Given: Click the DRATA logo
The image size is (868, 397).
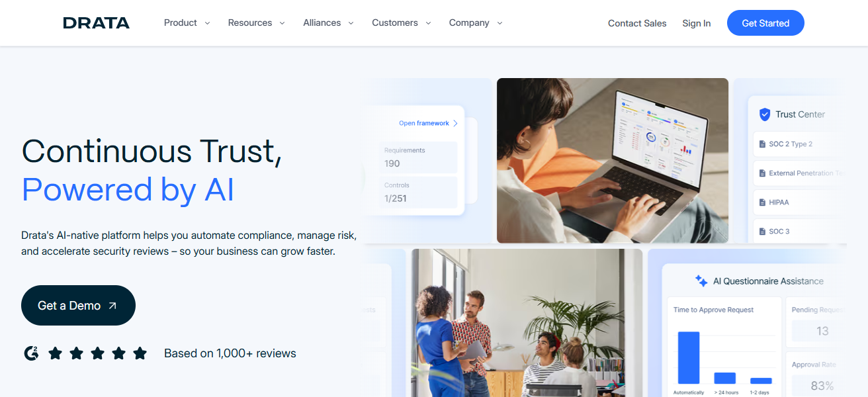Looking at the screenshot, I should coord(97,23).
